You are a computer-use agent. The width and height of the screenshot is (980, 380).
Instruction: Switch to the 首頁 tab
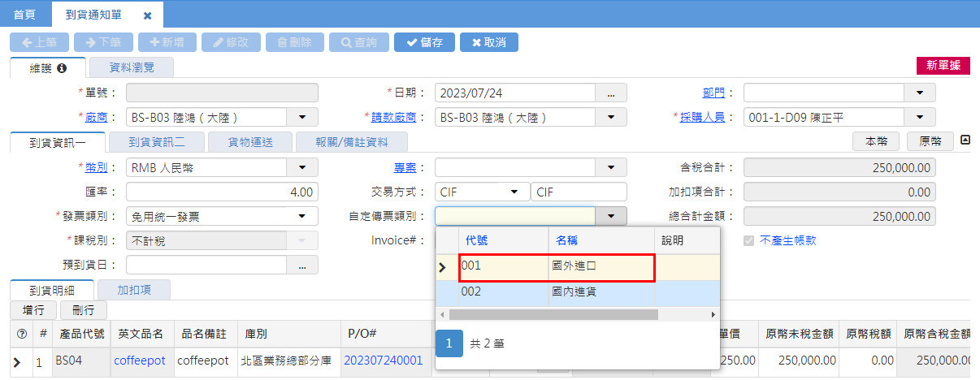coord(24,15)
